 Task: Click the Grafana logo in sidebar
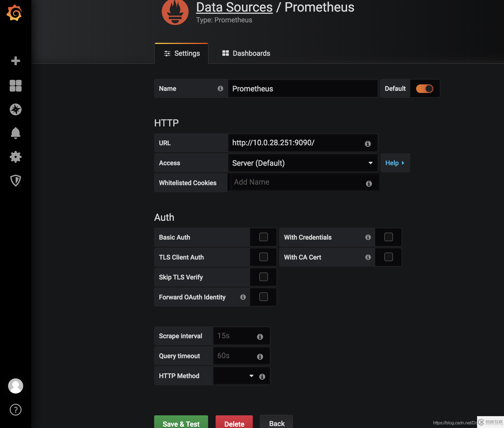14,13
